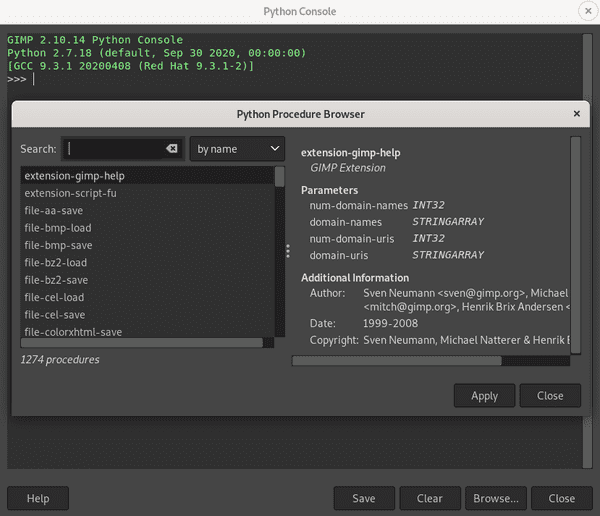Click the 'num-domain-uris' parameter name

(352, 238)
